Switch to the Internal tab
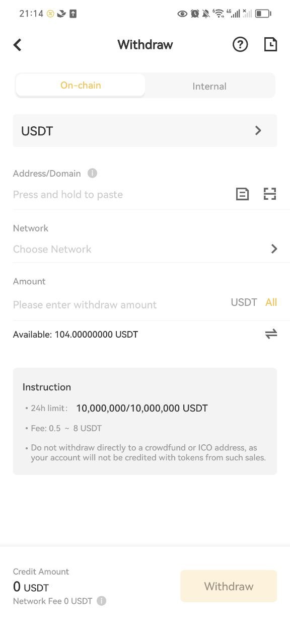Screen dimensions: 290x644 coord(209,86)
